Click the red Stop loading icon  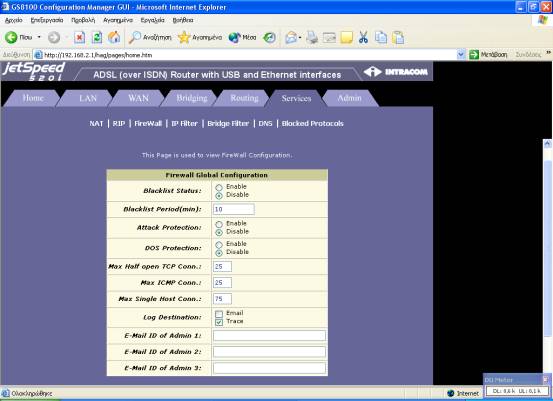(x=80, y=37)
